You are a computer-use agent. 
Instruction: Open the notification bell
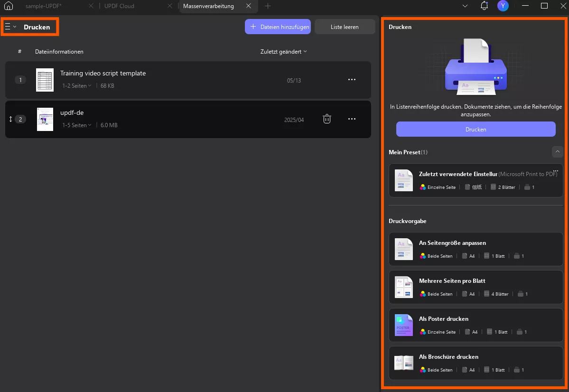coord(484,6)
